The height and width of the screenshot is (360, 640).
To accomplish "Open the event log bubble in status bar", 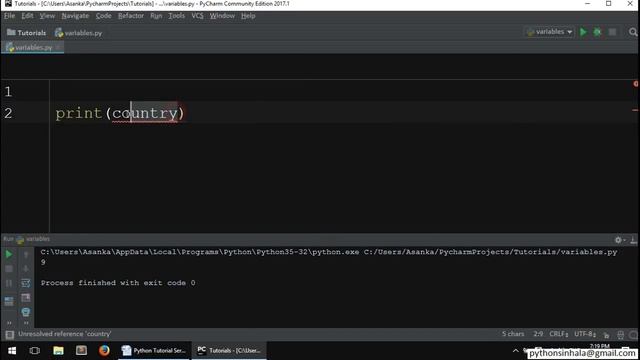I will 633,335.
